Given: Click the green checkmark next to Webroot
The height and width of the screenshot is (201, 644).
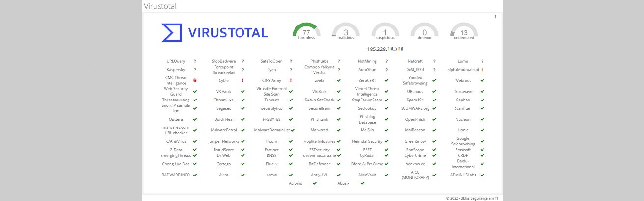Looking at the screenshot, I should point(482,80).
